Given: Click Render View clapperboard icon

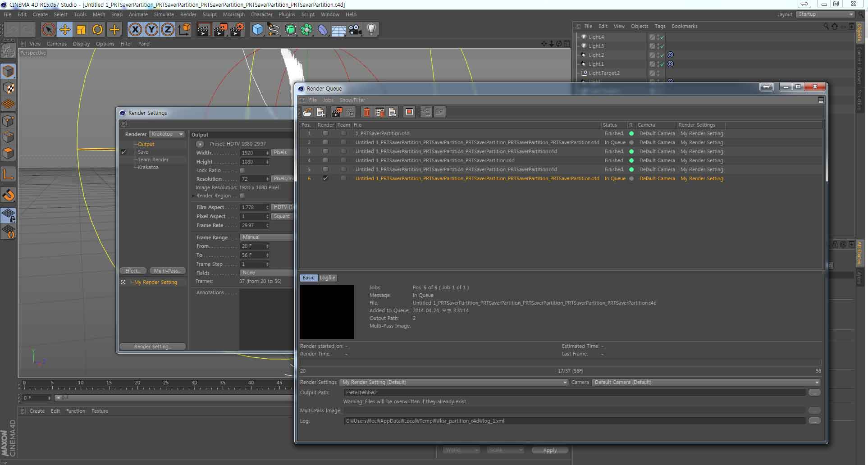Looking at the screenshot, I should pyautogui.click(x=204, y=30).
